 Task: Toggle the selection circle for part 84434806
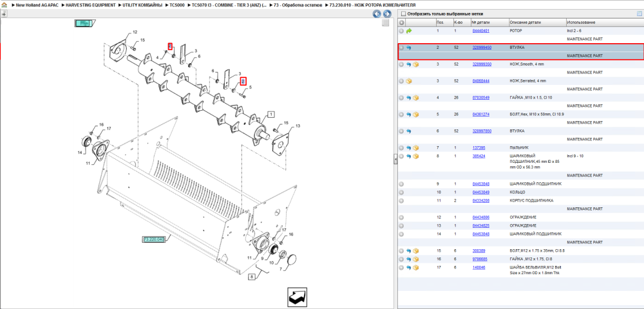click(x=402, y=217)
